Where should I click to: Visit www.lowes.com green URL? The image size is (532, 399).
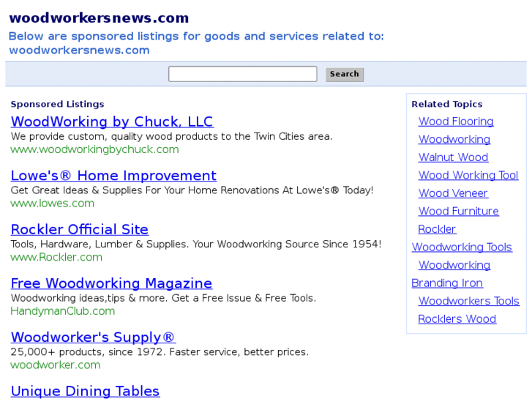(x=52, y=204)
